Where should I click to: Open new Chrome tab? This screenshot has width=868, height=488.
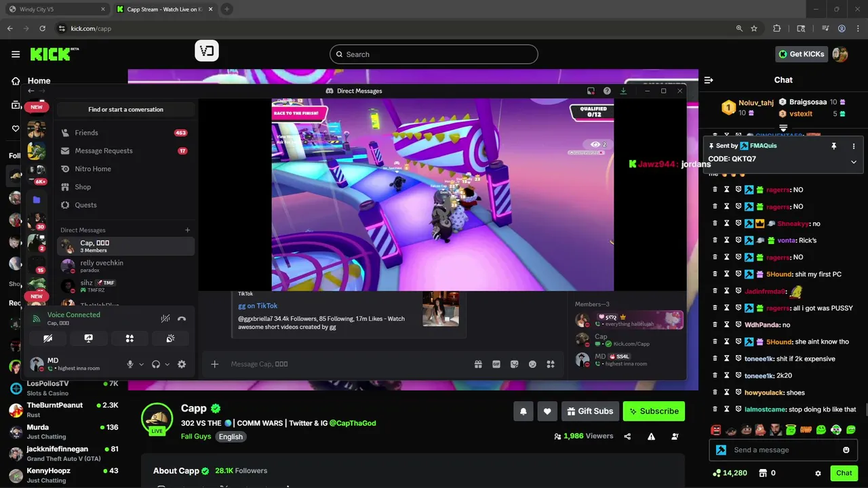pos(226,9)
